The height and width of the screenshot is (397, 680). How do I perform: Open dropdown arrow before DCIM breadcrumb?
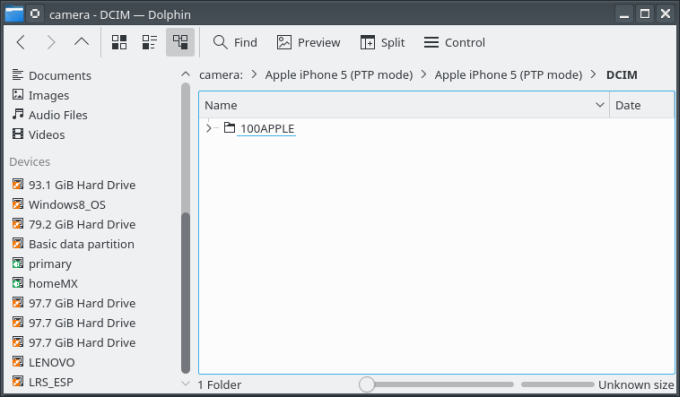click(x=593, y=75)
